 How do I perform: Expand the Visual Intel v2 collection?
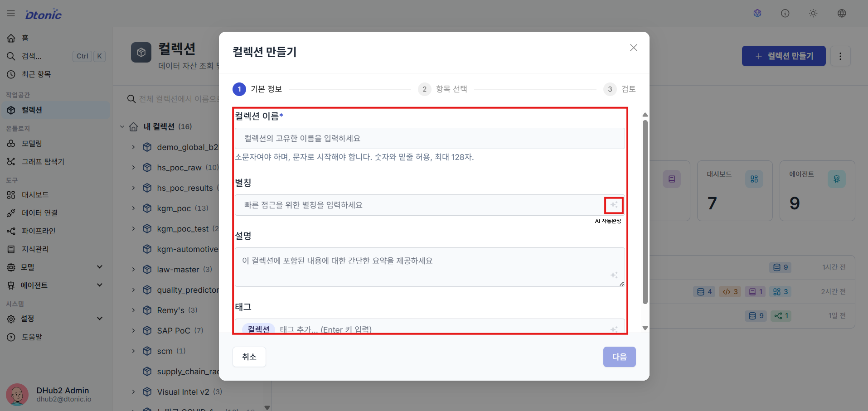133,392
